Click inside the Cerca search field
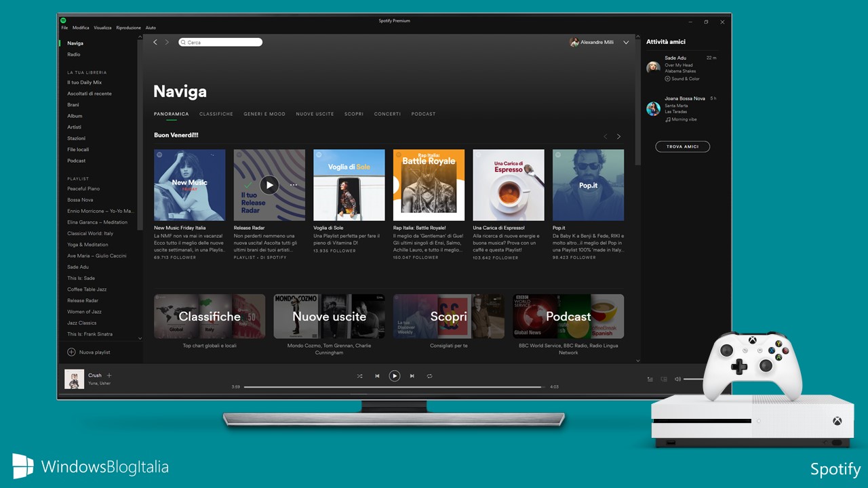Image resolution: width=868 pixels, height=488 pixels. coord(220,41)
